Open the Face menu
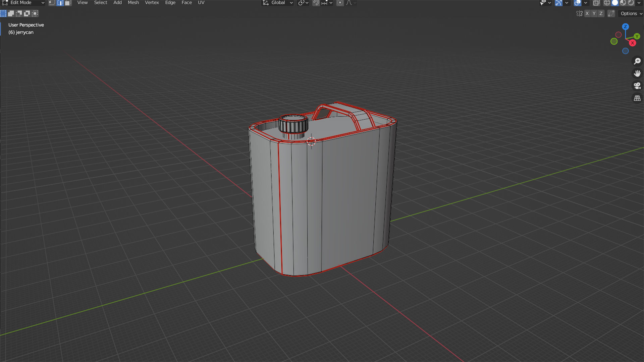 tap(187, 3)
